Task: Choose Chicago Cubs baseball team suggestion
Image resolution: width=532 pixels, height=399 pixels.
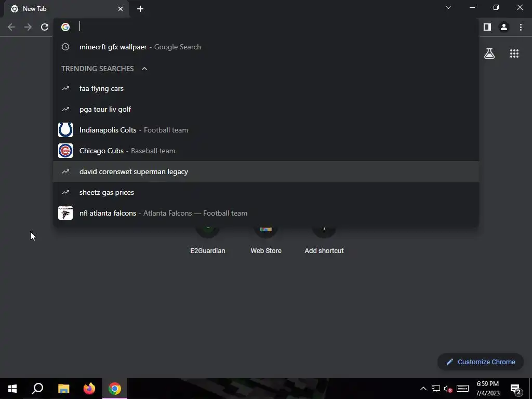Action: pos(266,151)
